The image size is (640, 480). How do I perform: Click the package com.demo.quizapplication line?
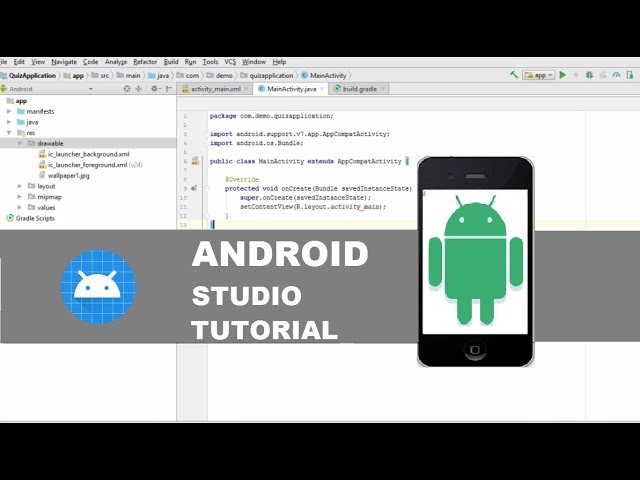[271, 116]
